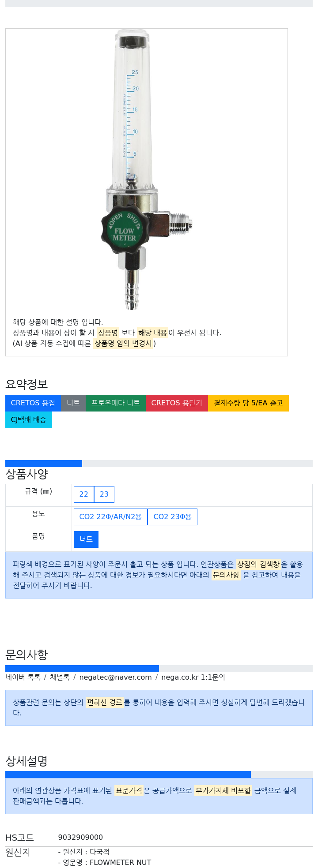Click the negatec@naver.com email contact
318x868 pixels.
(x=115, y=677)
